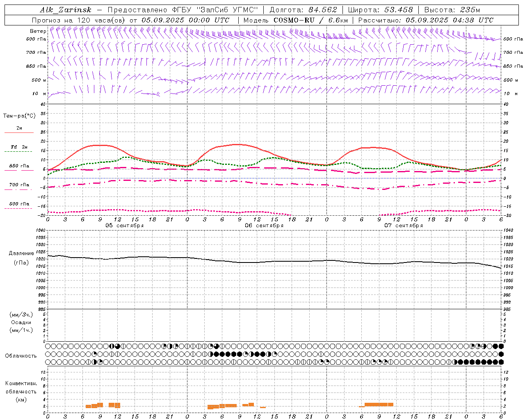Click the Давление pressure panel label
The width and height of the screenshot is (525, 420).
click(x=21, y=253)
